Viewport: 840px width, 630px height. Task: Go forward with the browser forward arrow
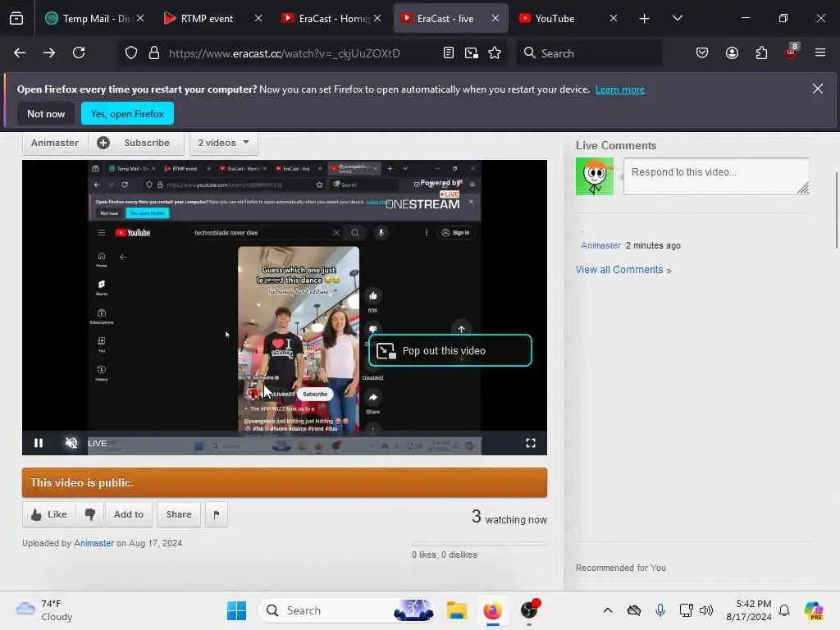pos(49,53)
